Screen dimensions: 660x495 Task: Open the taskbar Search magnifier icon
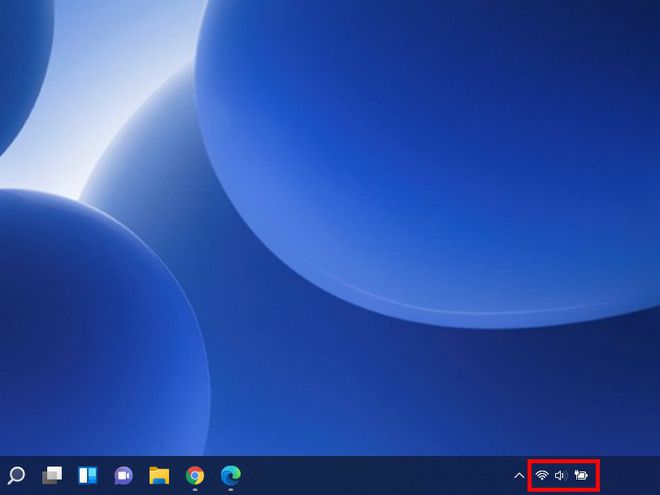[16, 476]
